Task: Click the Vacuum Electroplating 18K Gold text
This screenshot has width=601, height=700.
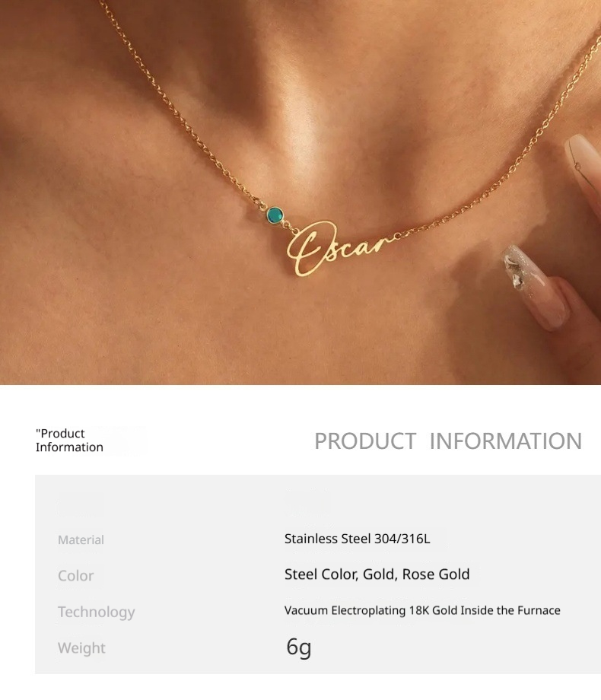Action: (x=422, y=610)
